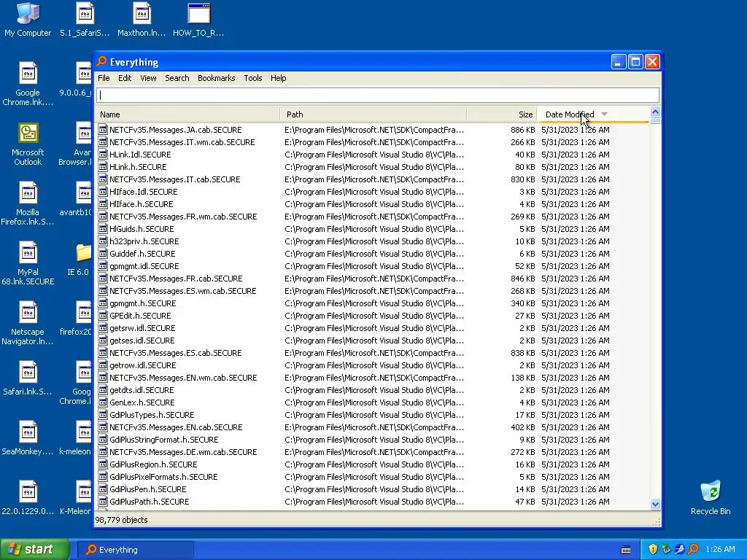
Task: Select row named NETCFv35.Messages.FR.cab.SECURE
Action: click(373, 278)
